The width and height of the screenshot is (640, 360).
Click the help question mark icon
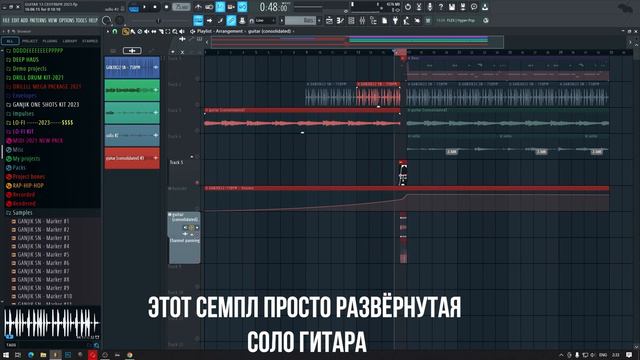click(x=440, y=7)
